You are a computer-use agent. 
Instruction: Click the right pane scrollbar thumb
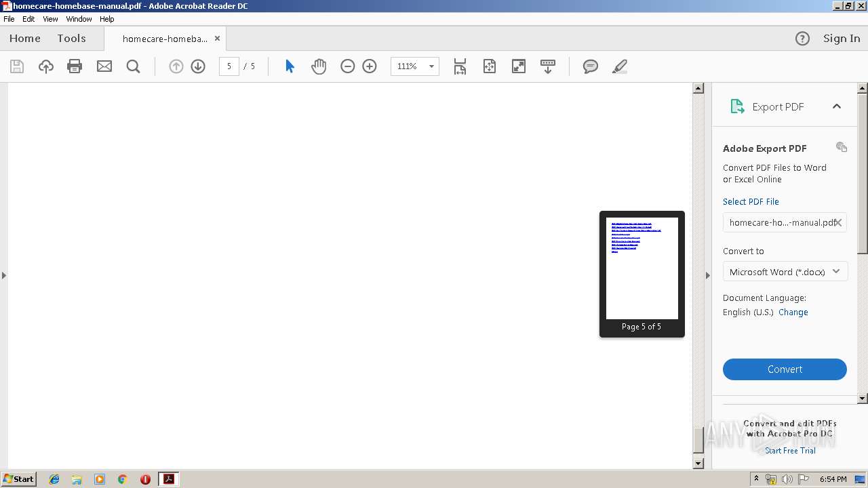863,173
